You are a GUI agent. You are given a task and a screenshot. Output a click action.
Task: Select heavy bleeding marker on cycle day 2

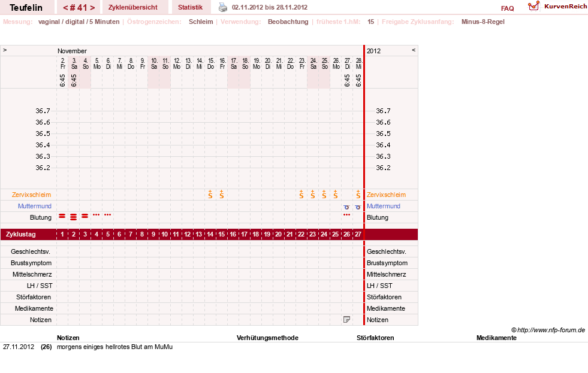(x=74, y=217)
